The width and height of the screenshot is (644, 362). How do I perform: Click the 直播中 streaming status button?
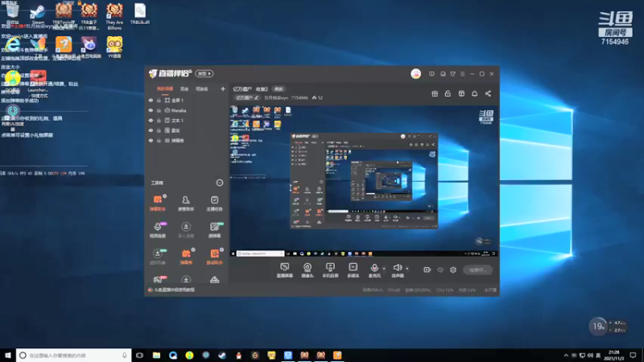tap(477, 269)
